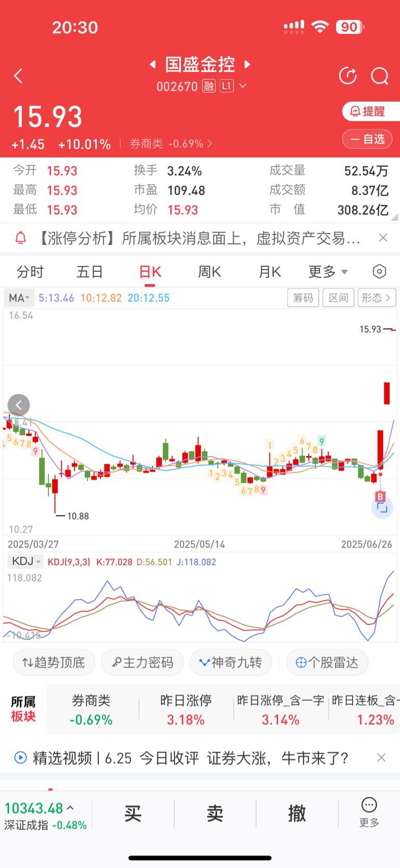The width and height of the screenshot is (400, 868).
Task: Open the MA indicator dropdown
Action: pyautogui.click(x=19, y=298)
